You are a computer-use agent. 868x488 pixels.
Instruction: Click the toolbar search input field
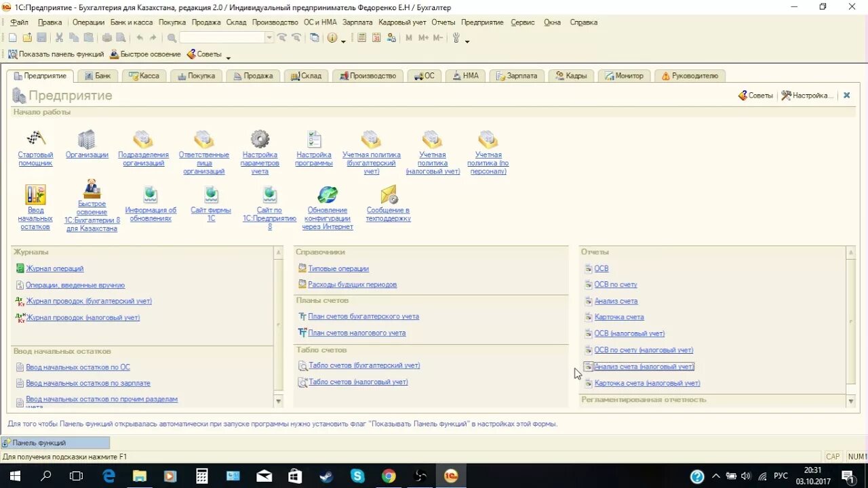222,38
